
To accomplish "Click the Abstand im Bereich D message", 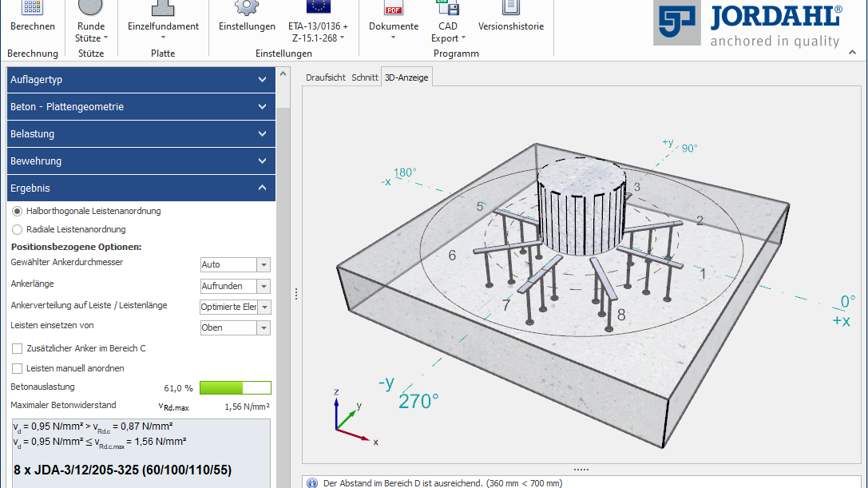I will point(443,483).
